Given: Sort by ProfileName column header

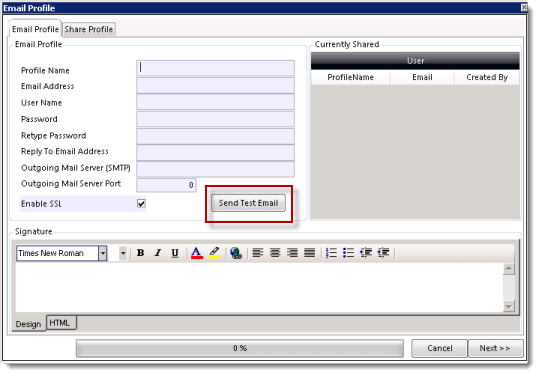Looking at the screenshot, I should [350, 77].
